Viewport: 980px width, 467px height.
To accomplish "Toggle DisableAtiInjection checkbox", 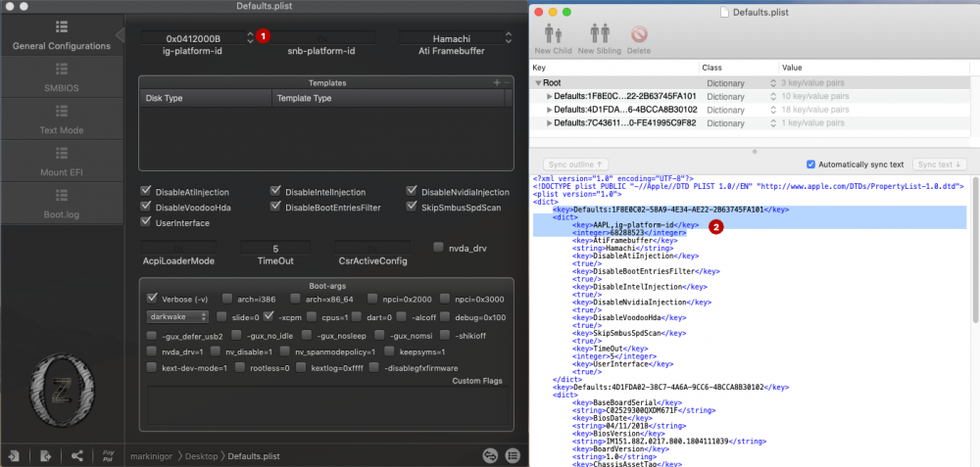I will point(146,191).
